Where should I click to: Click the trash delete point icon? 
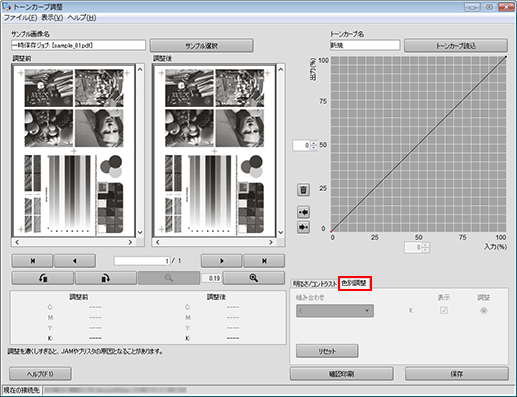tap(303, 190)
